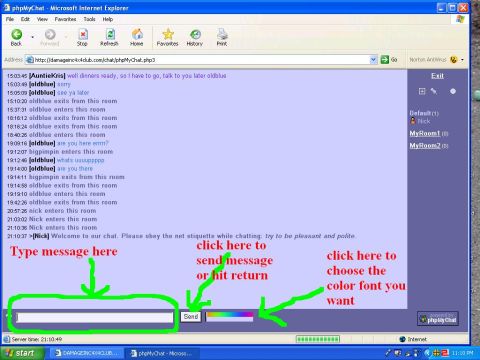Image resolution: width=480 pixels, height=360 pixels.
Task: Click the green page-loading progress bar
Action: [318, 339]
